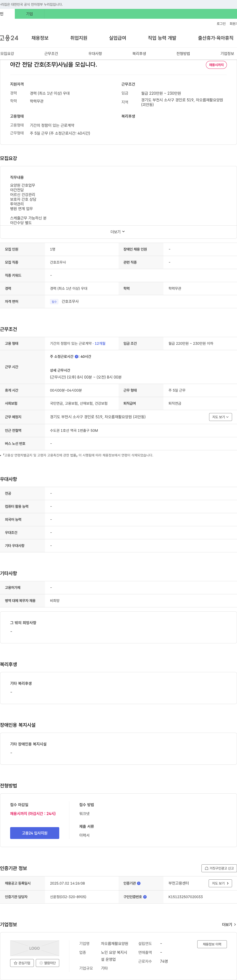Select 노인 요양 복지시설 운영업 industry text
The width and height of the screenshot is (237, 980).
tap(114, 956)
